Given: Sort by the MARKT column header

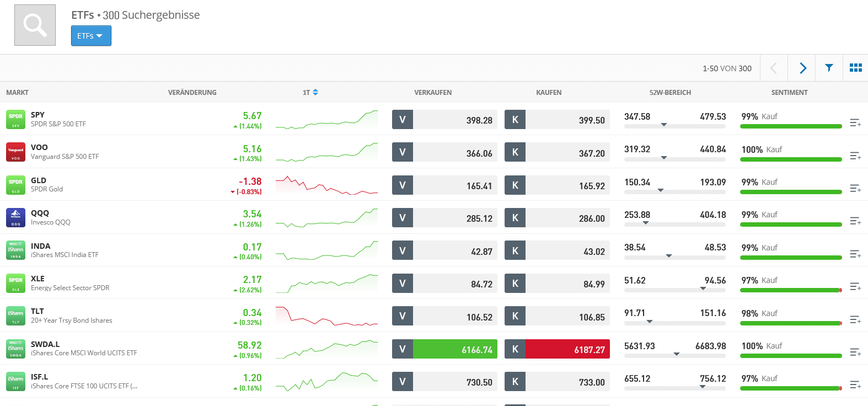Looking at the screenshot, I should pos(17,93).
